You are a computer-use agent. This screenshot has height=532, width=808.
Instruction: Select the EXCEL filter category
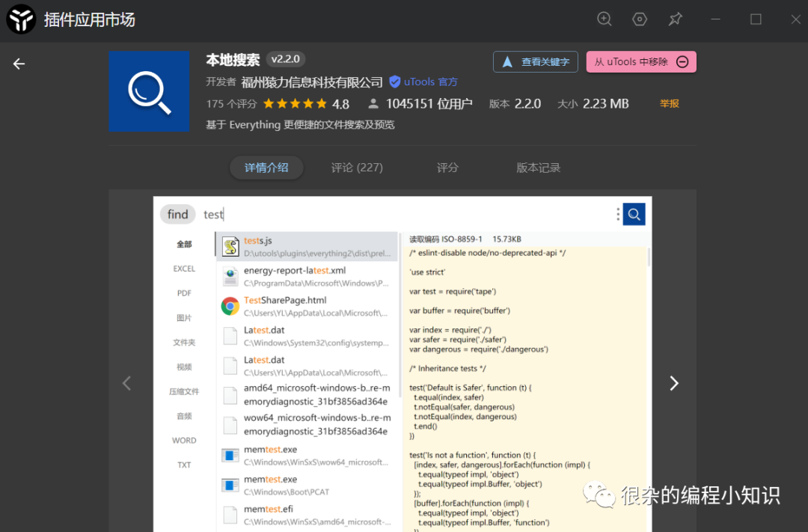pos(184,269)
